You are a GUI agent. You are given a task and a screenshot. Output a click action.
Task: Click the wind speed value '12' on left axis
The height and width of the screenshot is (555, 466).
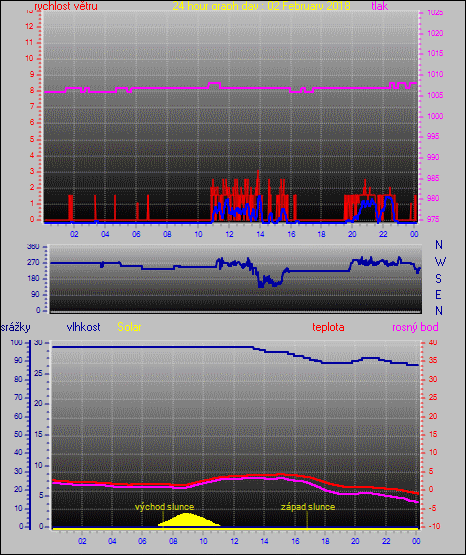(29, 27)
